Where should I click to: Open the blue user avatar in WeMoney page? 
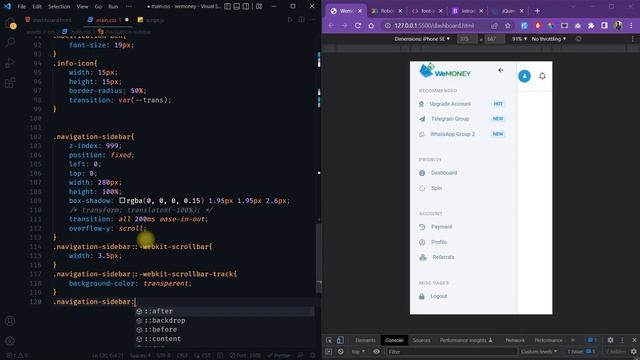(524, 76)
